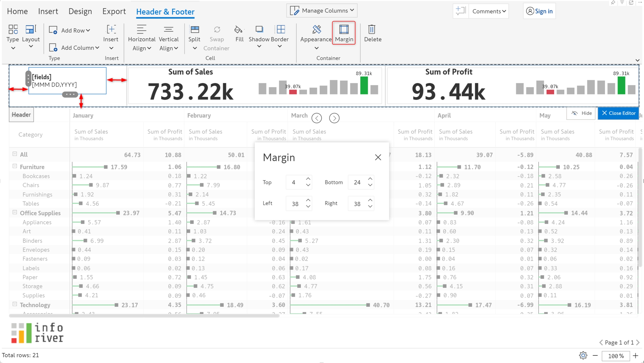Open the Fill paint bucket tool
644x363 pixels.
coord(238,30)
